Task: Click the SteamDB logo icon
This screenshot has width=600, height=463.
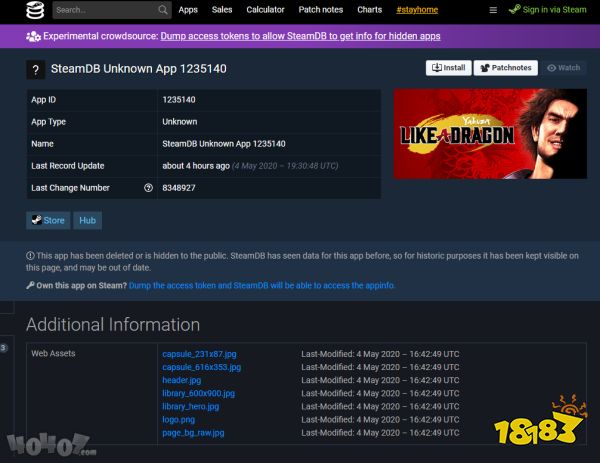Action: tap(36, 10)
